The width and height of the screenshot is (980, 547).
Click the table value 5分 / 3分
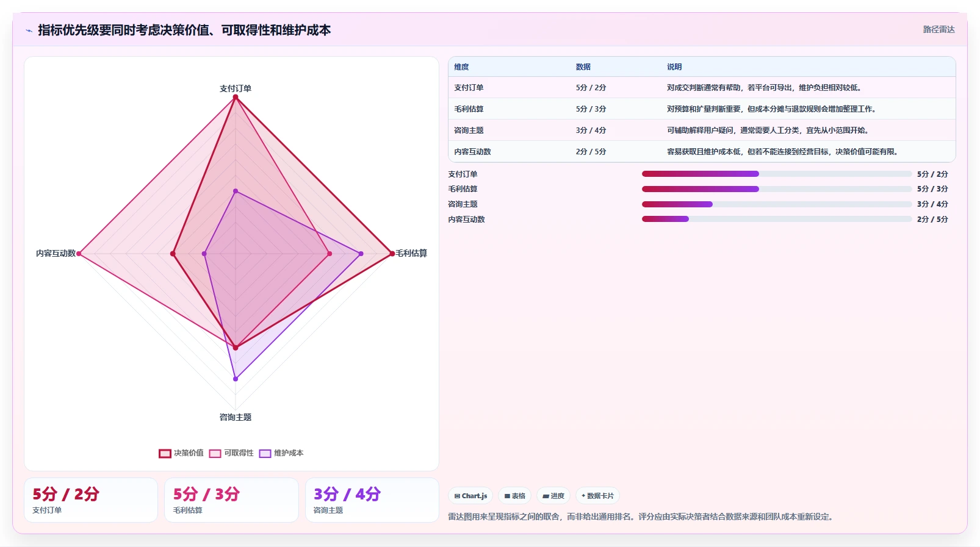coord(591,109)
